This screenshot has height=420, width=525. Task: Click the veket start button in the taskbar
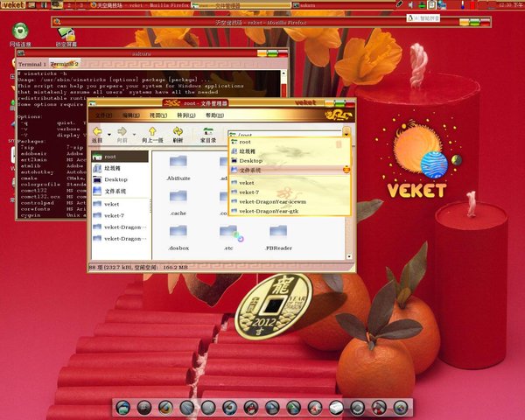point(12,4)
